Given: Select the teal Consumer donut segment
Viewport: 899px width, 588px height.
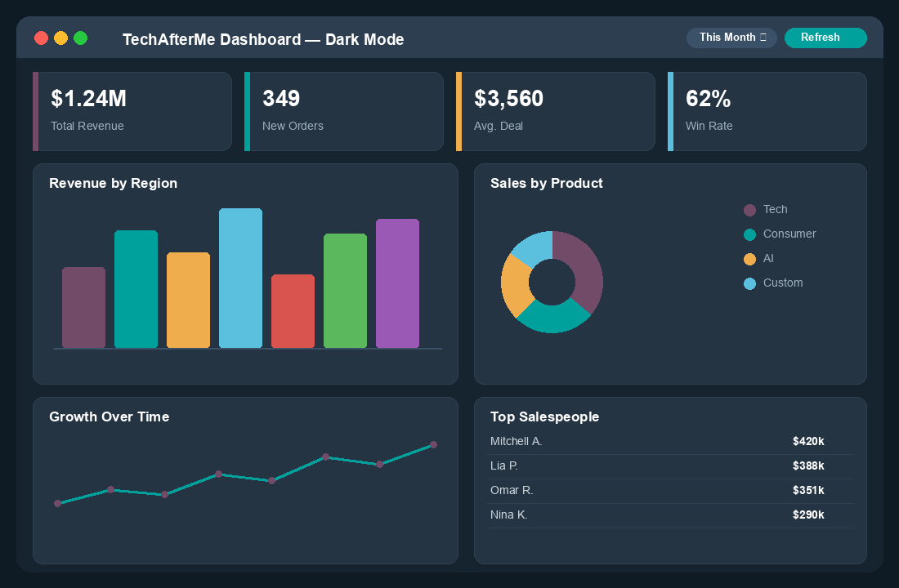Looking at the screenshot, I should 552,318.
